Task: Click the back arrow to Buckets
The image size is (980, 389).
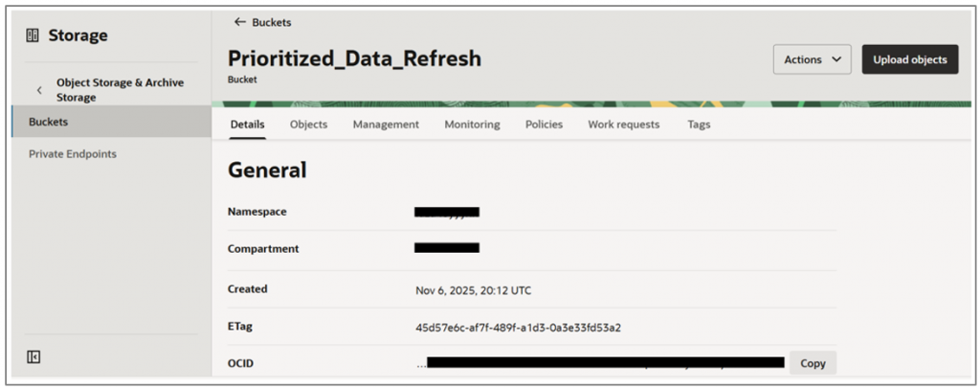Action: [239, 22]
